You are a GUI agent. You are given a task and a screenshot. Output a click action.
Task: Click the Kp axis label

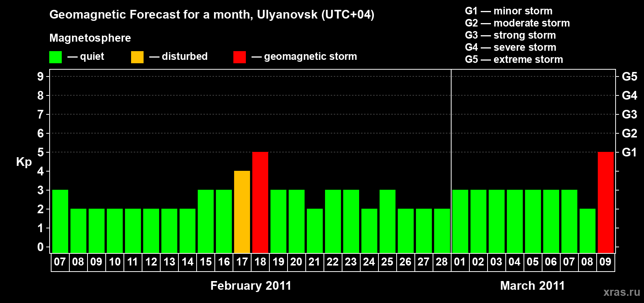pyautogui.click(x=24, y=162)
